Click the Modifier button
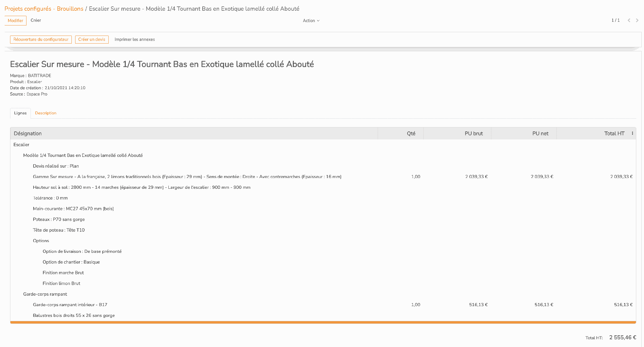644x347 pixels. (x=15, y=20)
